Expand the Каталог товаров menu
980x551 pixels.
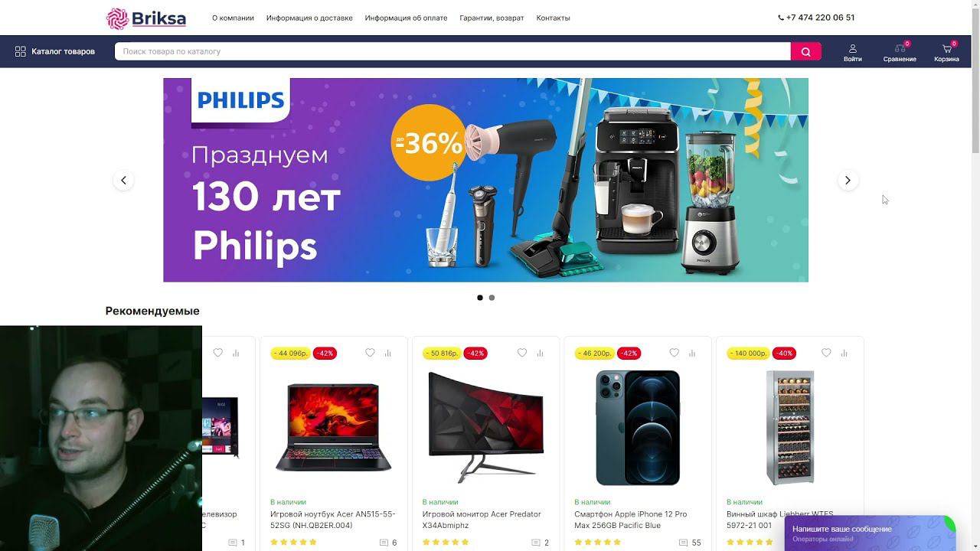pyautogui.click(x=55, y=51)
